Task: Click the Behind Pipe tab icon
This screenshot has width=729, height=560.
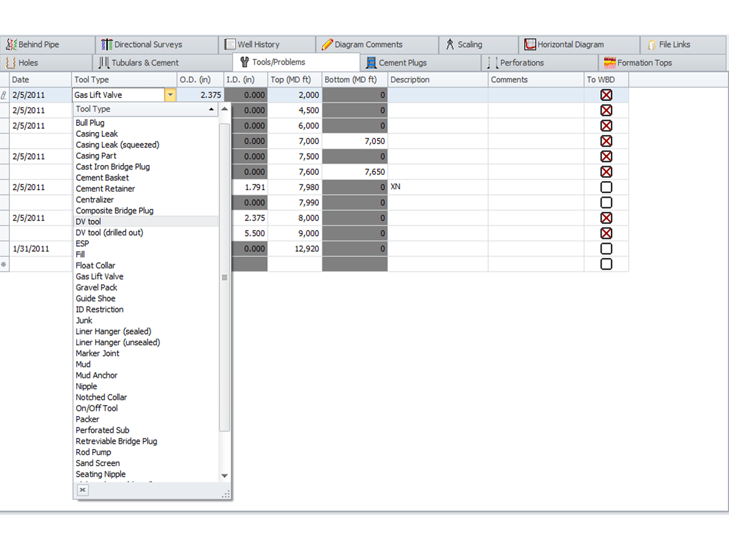Action: 11,44
